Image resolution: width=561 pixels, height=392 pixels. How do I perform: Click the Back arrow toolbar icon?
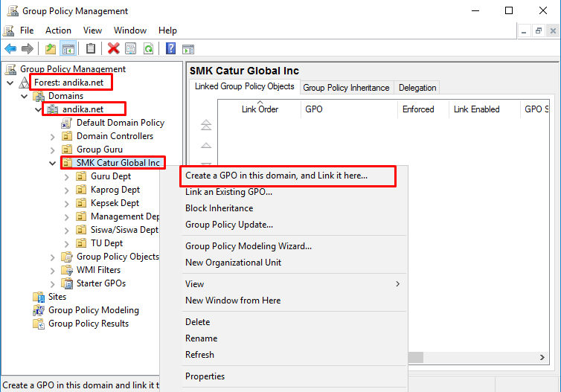click(x=10, y=48)
